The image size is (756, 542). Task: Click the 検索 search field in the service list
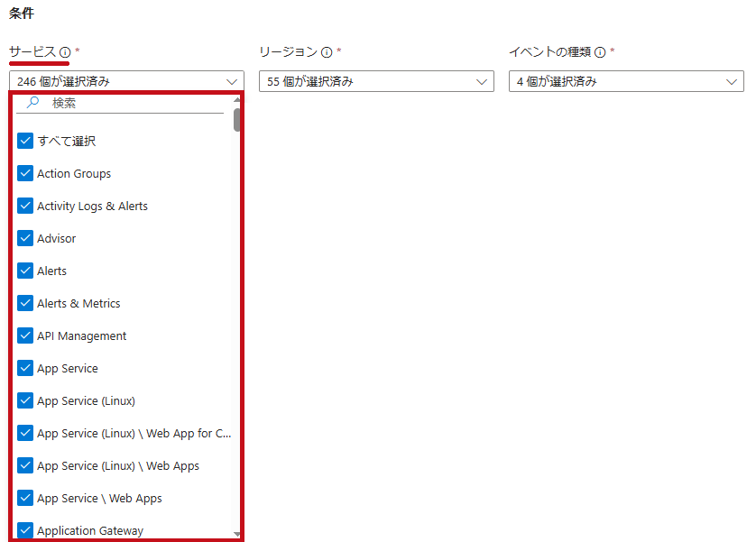coord(120,103)
